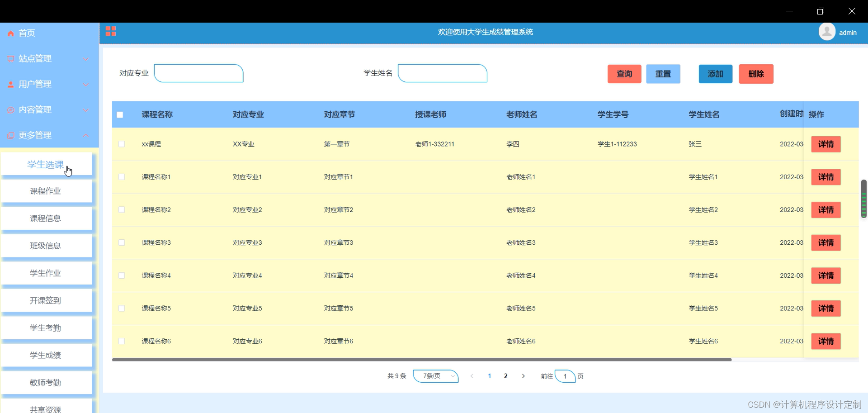
Task: Click the 用户管理 person icon
Action: 10,84
